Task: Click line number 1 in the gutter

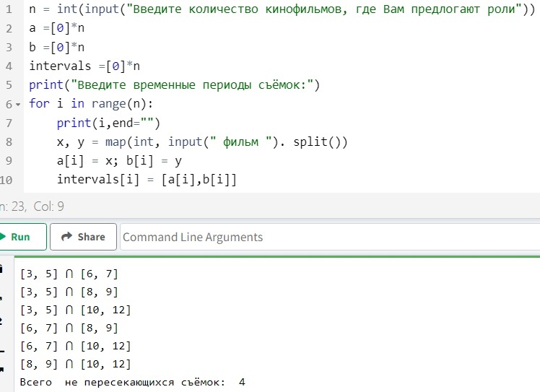Action: click(9, 9)
